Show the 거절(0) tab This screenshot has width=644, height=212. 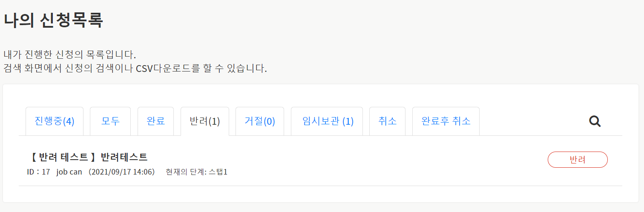coord(260,121)
